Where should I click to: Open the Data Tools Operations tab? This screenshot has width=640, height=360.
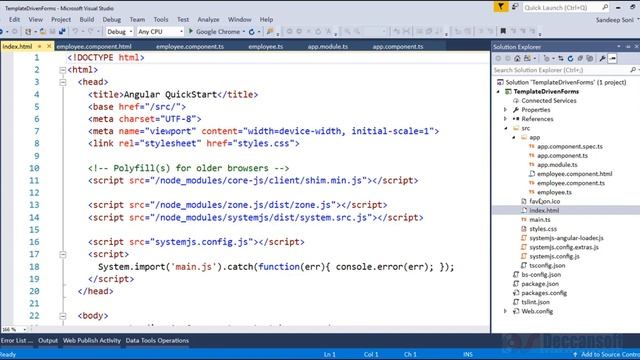tap(157, 340)
